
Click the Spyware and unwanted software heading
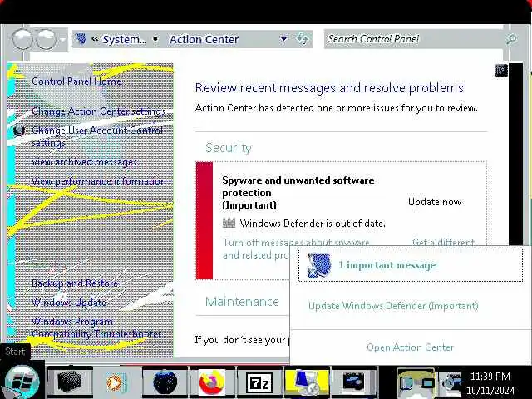point(298,192)
